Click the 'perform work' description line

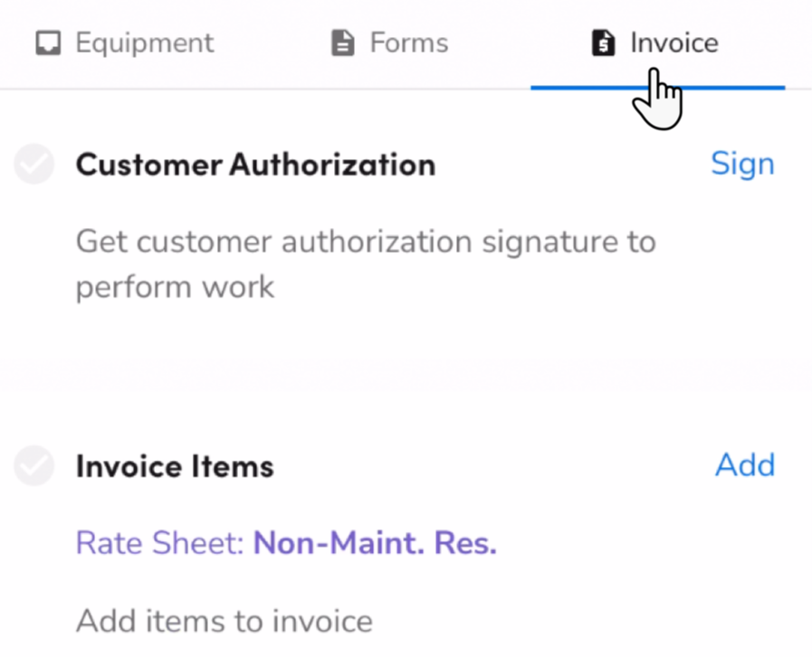point(175,287)
